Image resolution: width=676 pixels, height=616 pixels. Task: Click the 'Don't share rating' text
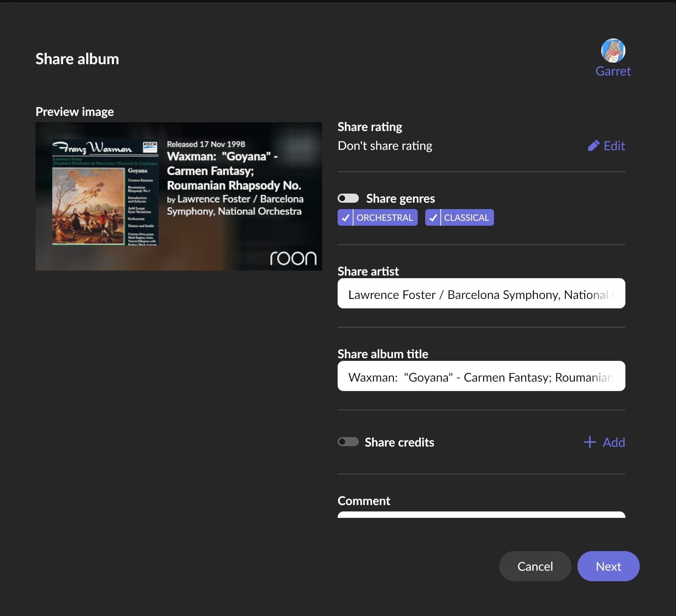pos(385,146)
